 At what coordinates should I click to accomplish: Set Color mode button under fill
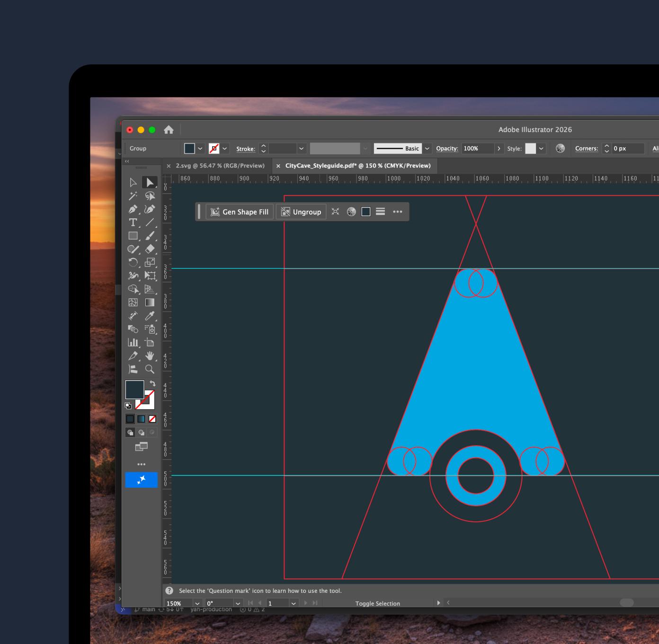(130, 419)
